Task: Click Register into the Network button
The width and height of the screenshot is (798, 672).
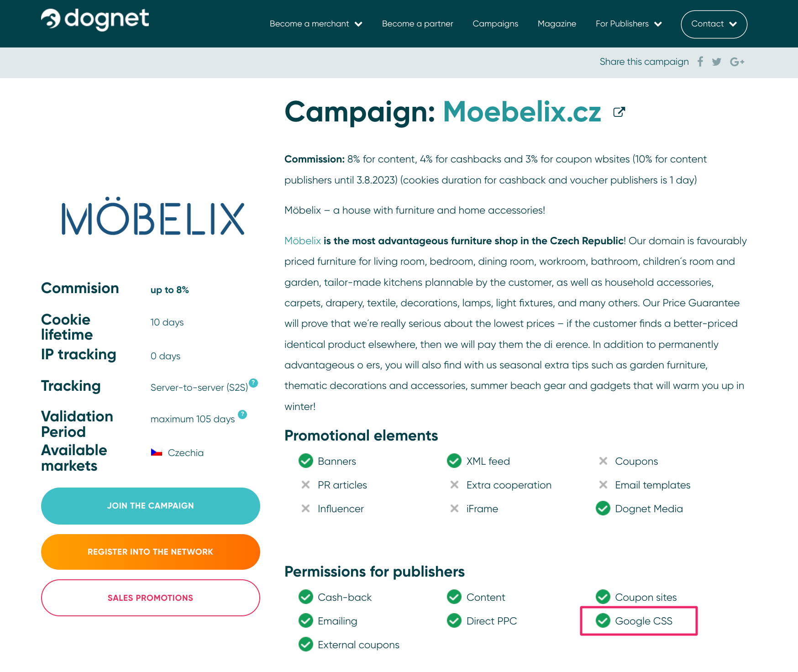Action: [151, 552]
